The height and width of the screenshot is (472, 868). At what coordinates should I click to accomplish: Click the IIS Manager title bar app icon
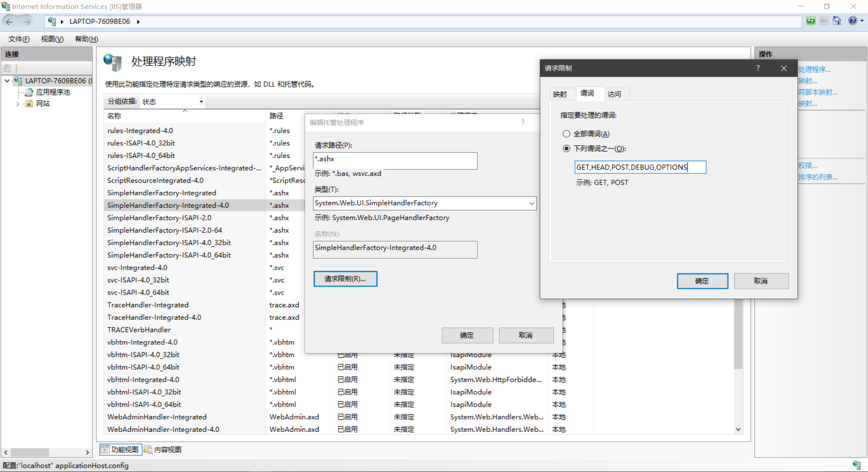tap(5, 6)
